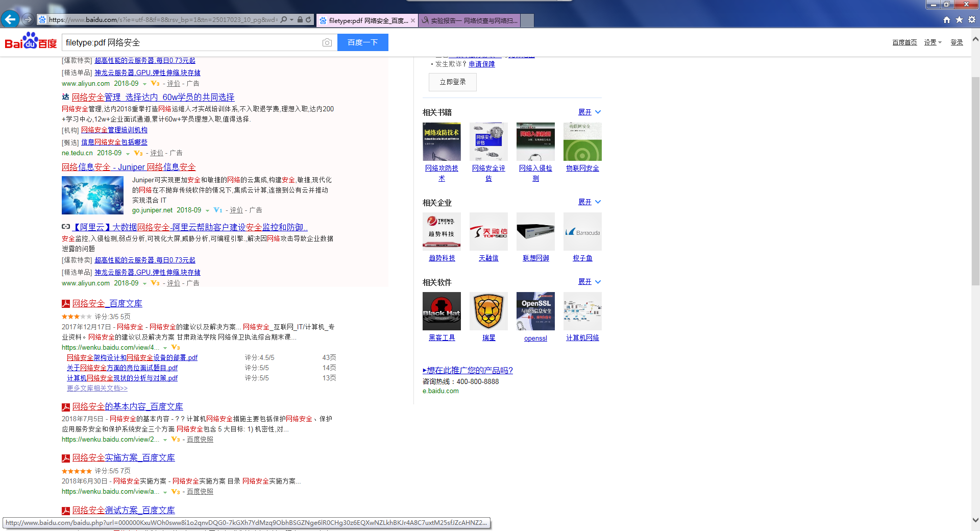Switch to the filetype:pdf 网络安全 tab
The width and height of the screenshot is (980, 531).
tap(367, 20)
